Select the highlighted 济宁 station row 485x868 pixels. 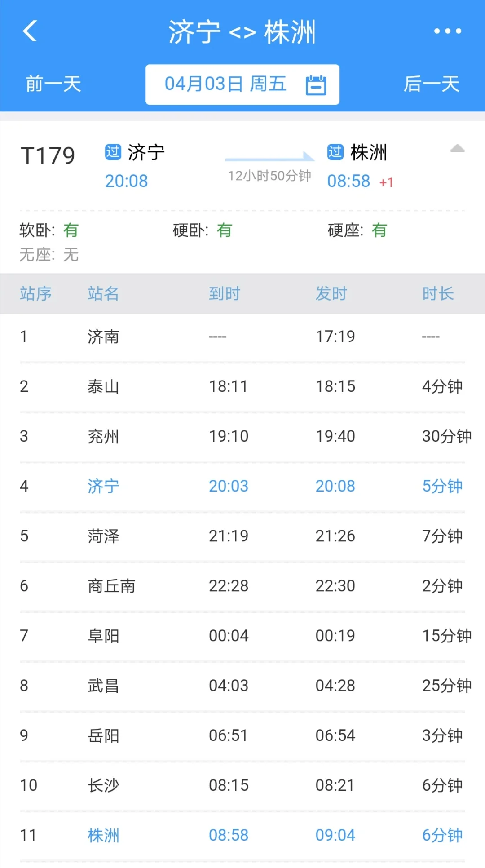click(x=242, y=486)
